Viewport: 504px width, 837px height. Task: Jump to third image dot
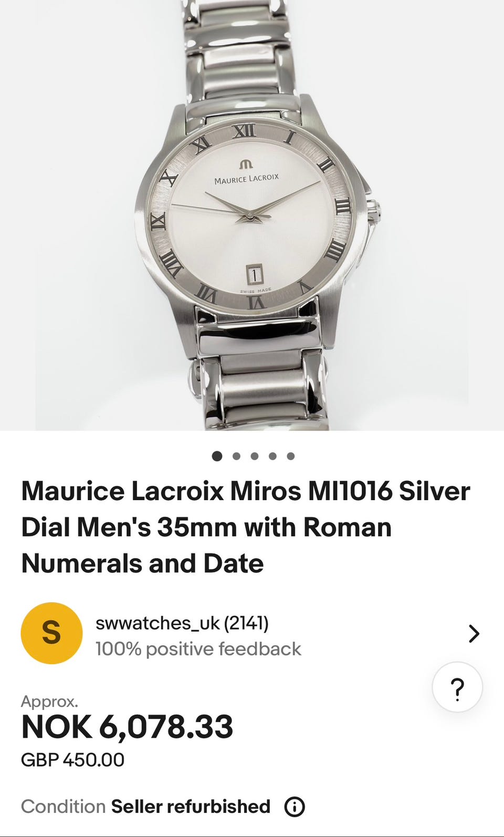(255, 456)
